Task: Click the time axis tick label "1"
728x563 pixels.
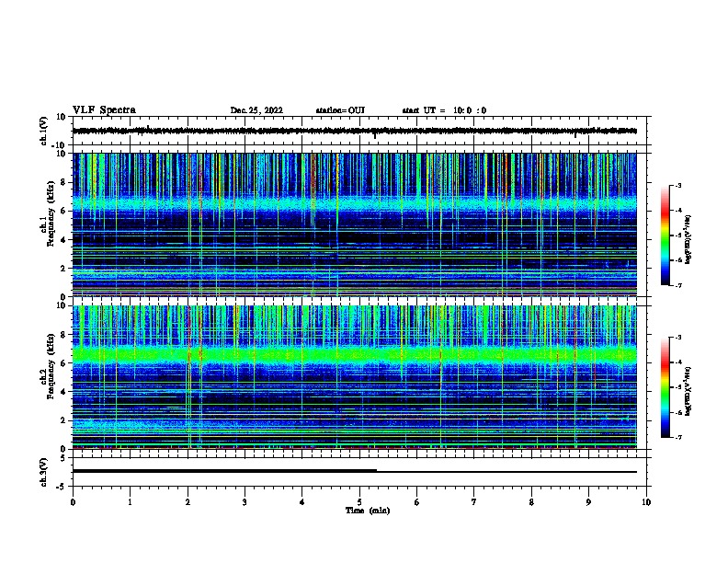Action: tap(130, 502)
